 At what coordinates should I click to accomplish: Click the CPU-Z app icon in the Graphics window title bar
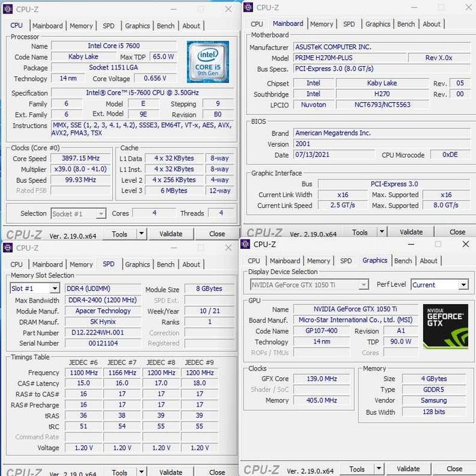[x=245, y=243]
